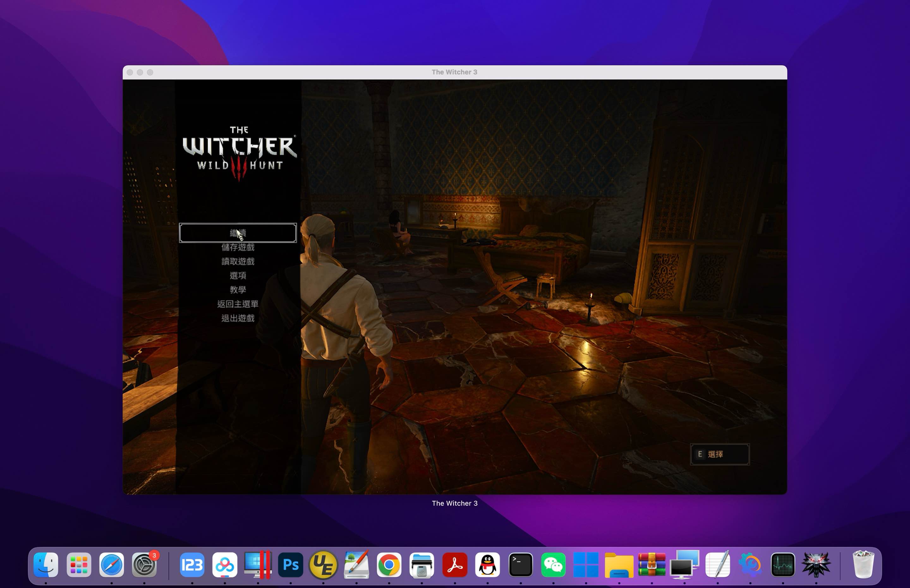Click the window title bar 'The Witcher 3'
This screenshot has height=588, width=910.
(x=455, y=72)
